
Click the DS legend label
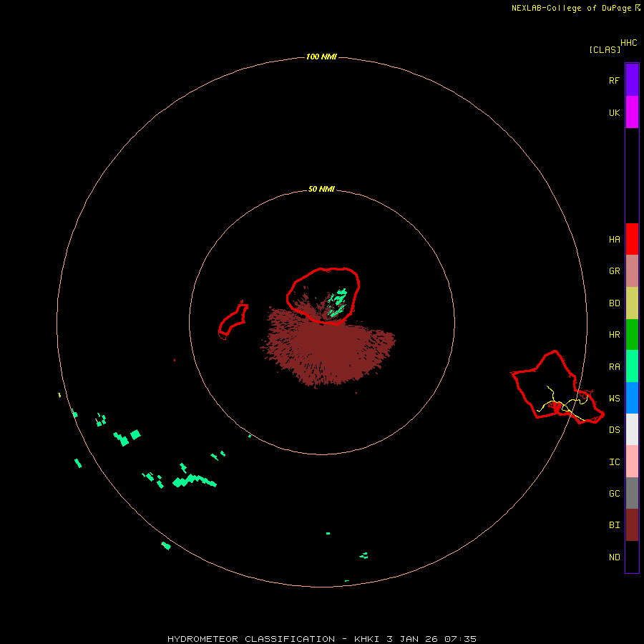(614, 429)
